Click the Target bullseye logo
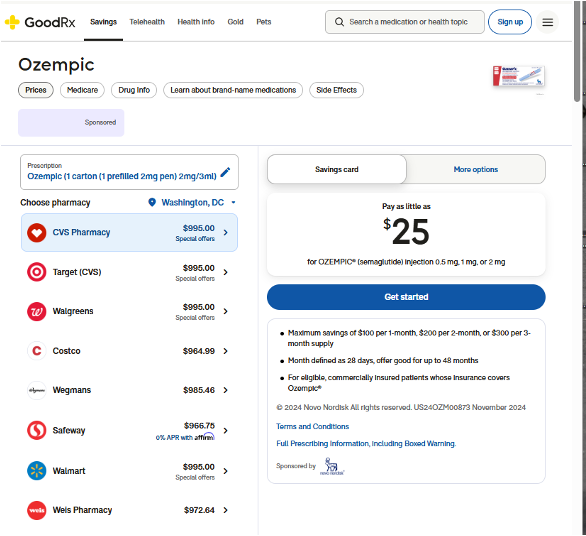586x536 pixels. pos(37,272)
